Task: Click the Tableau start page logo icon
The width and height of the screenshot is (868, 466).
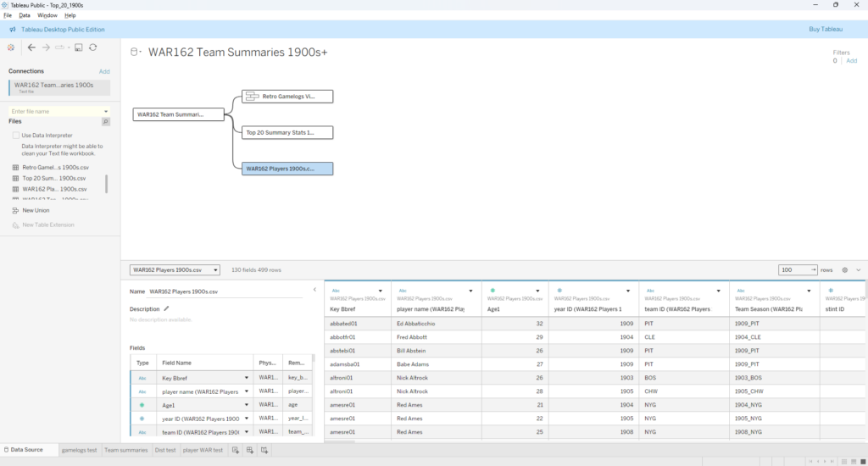Action: (11, 47)
